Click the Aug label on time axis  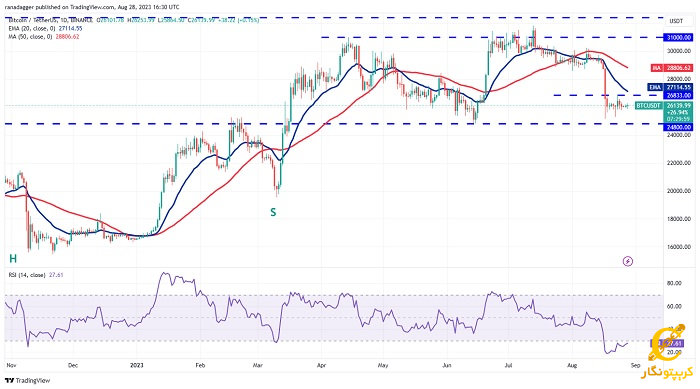click(x=572, y=365)
